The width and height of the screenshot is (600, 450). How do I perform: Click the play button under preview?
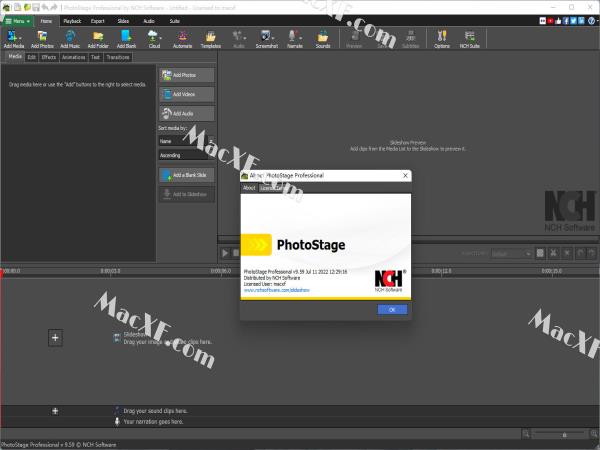(x=225, y=253)
